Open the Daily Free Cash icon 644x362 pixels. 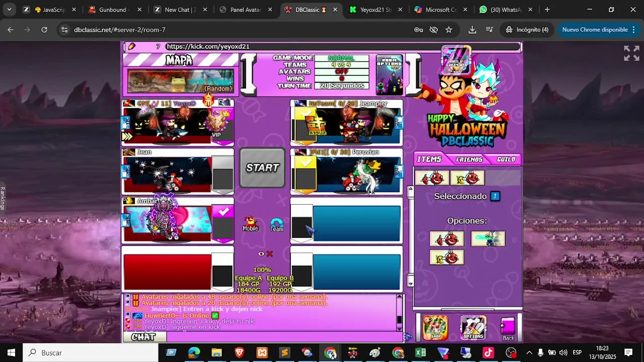456,60
